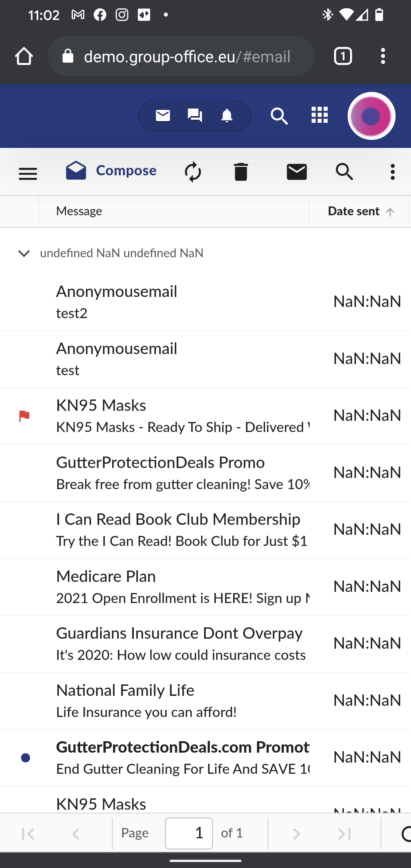Viewport: 411px width, 868px height.
Task: Open the Medicare Plan email
Action: point(168,586)
